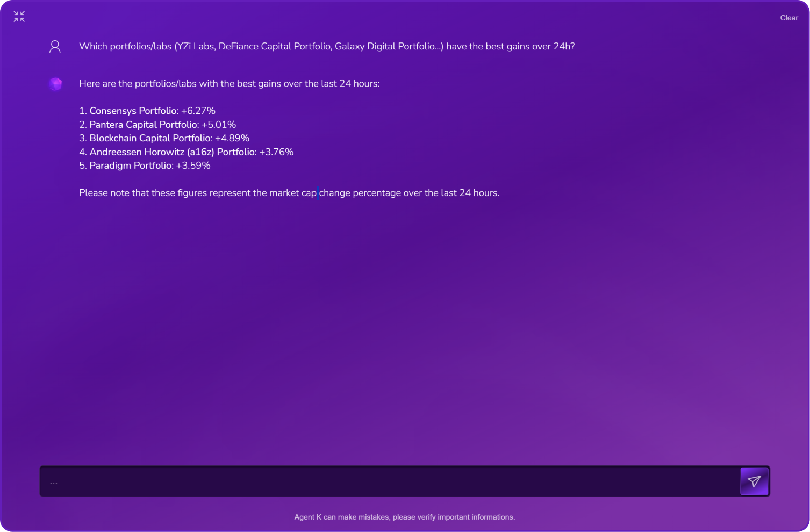Viewport: 810px width, 532px height.
Task: Click "24h?" at the end of the question
Action: (564, 46)
